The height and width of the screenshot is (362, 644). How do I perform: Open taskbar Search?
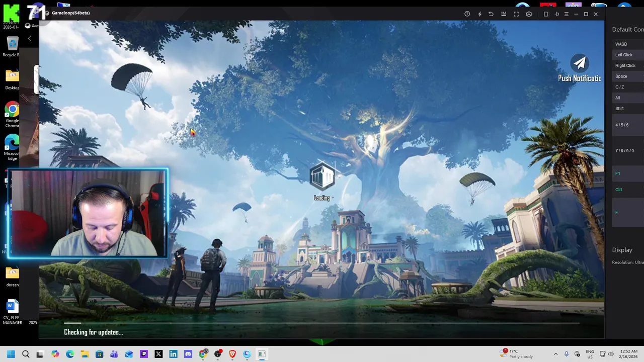[x=26, y=354]
